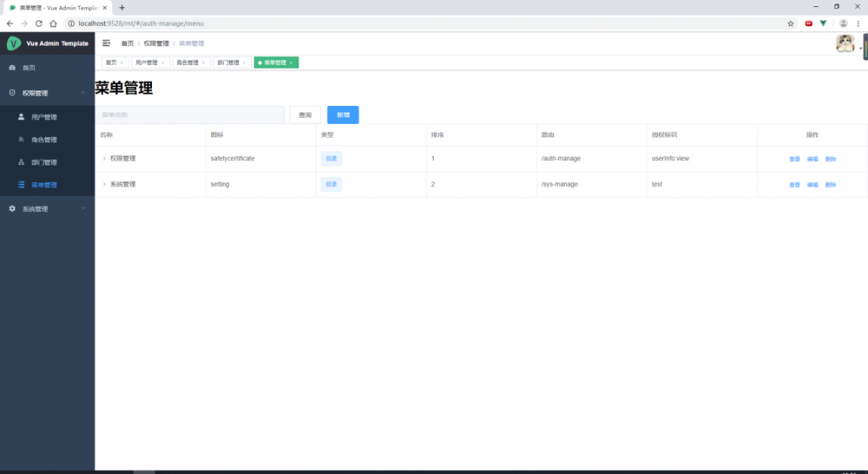Open 用户管理 in the sidebar

(47, 117)
